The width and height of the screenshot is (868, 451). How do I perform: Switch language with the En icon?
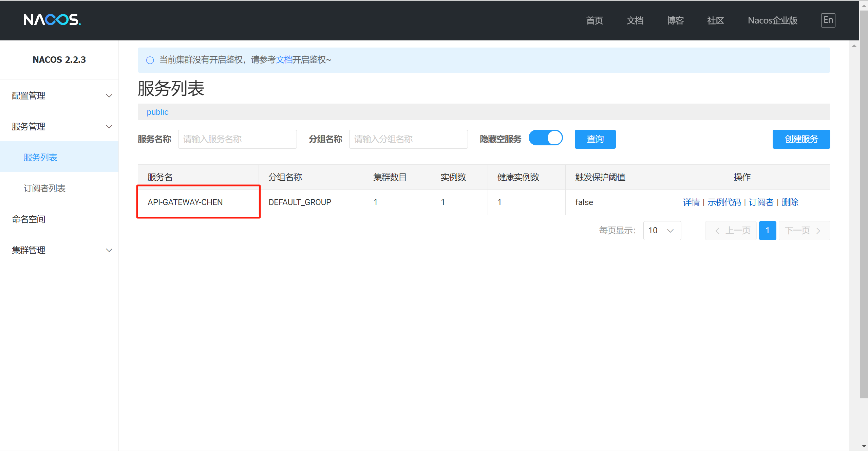click(x=828, y=20)
